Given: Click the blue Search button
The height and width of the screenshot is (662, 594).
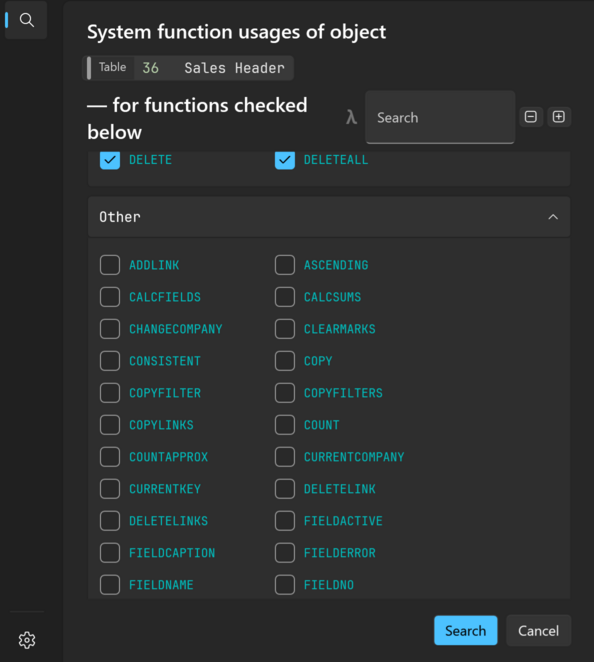Looking at the screenshot, I should (x=466, y=630).
